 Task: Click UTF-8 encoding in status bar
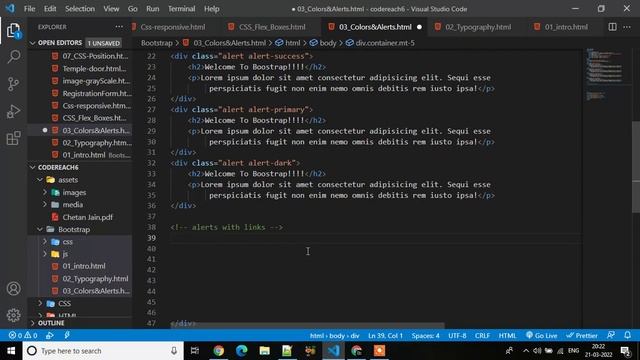[x=457, y=335]
